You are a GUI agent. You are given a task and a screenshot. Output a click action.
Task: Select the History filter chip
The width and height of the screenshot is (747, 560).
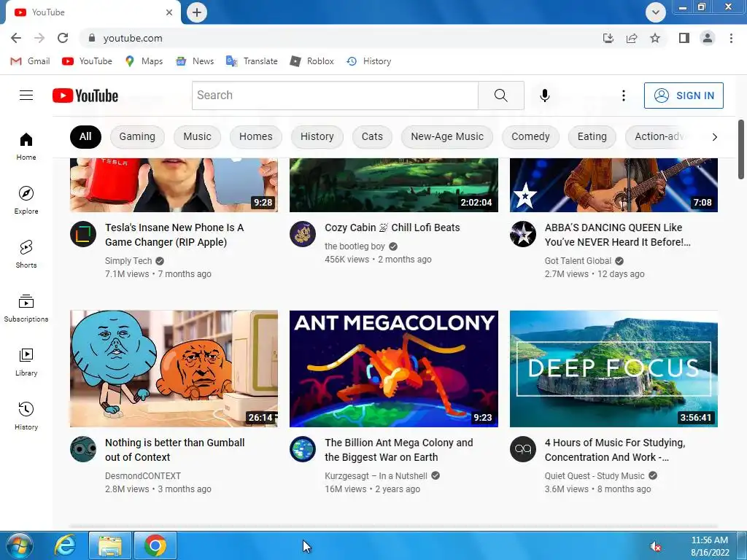pyautogui.click(x=317, y=136)
